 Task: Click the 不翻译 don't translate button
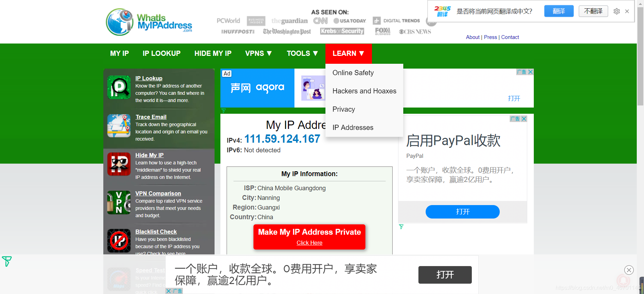pos(593,11)
